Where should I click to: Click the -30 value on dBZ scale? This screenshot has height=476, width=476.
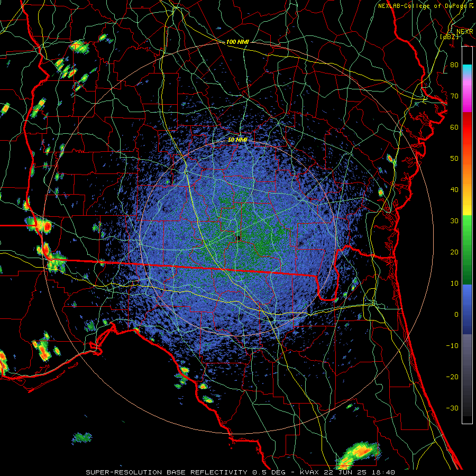452,408
